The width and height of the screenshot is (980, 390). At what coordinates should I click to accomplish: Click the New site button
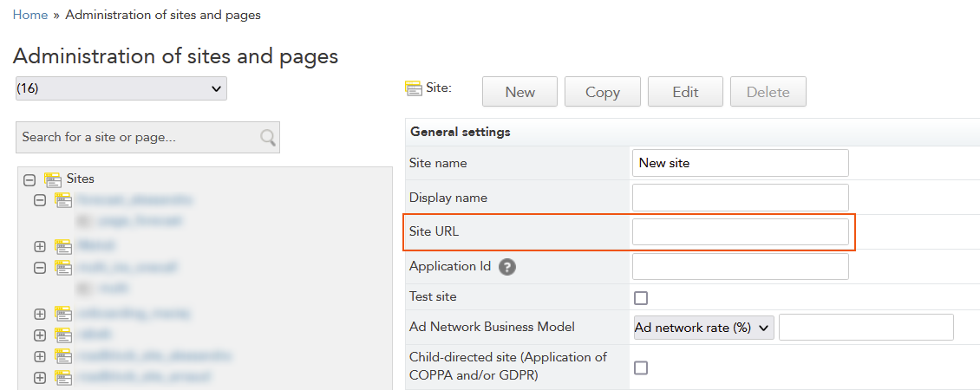coord(519,92)
